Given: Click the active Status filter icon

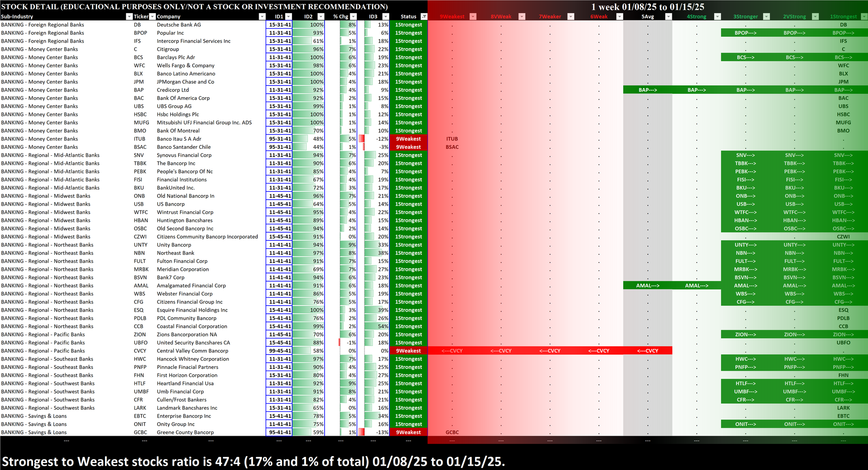Looking at the screenshot, I should click(424, 16).
